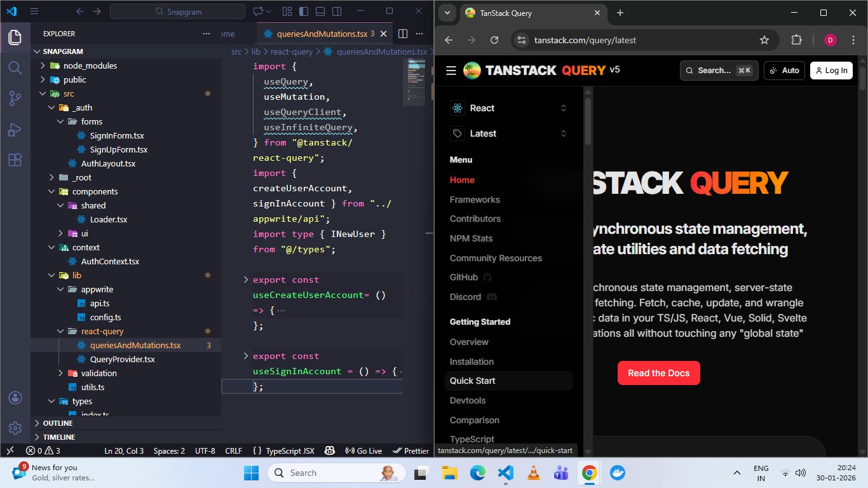The width and height of the screenshot is (868, 488).
Task: Click the Read the Docs button
Action: [658, 373]
